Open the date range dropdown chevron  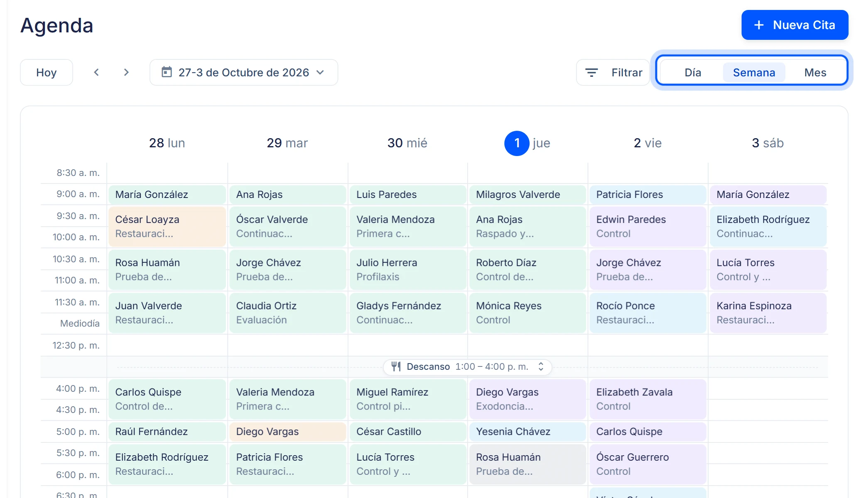(320, 72)
